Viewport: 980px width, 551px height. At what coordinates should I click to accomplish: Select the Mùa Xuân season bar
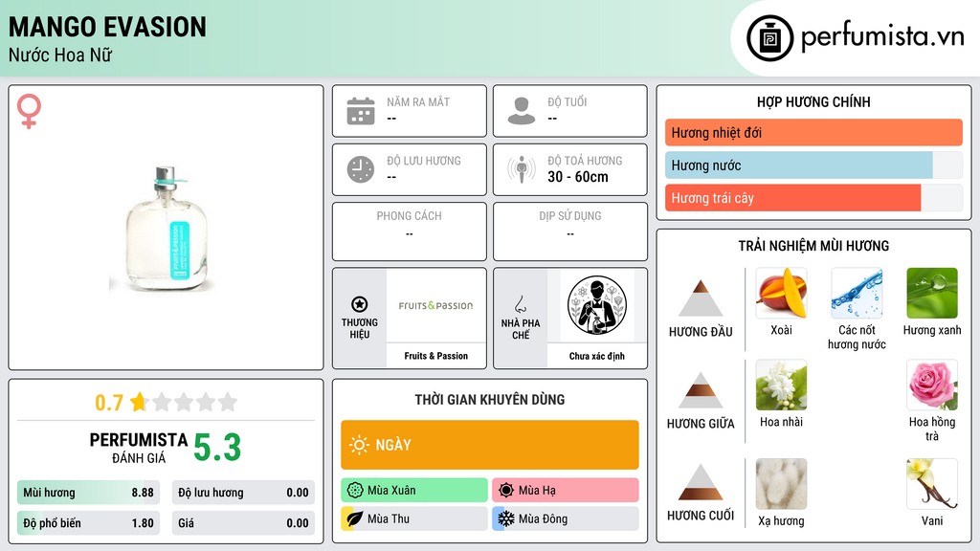414,491
